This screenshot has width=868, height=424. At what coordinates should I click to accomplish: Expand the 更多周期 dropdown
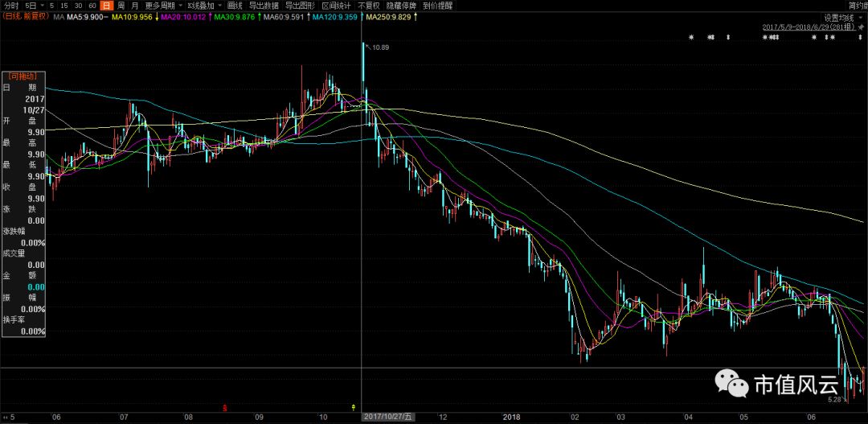pyautogui.click(x=163, y=6)
